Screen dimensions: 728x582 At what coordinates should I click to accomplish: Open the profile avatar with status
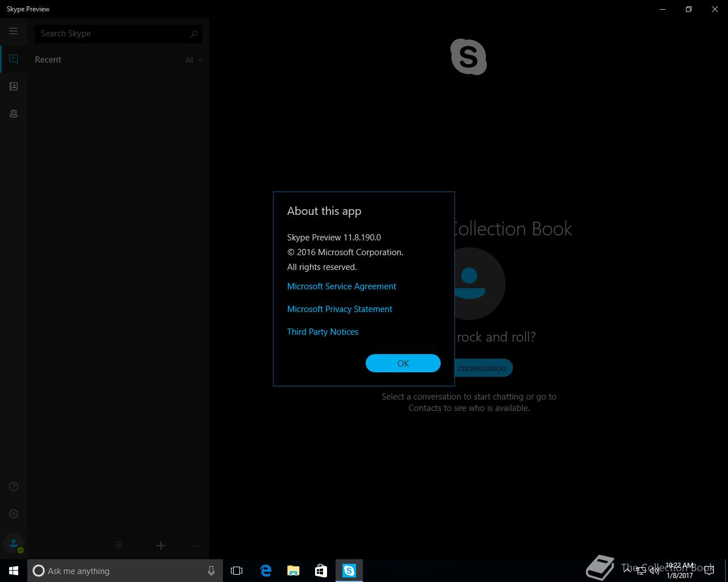[x=14, y=544]
